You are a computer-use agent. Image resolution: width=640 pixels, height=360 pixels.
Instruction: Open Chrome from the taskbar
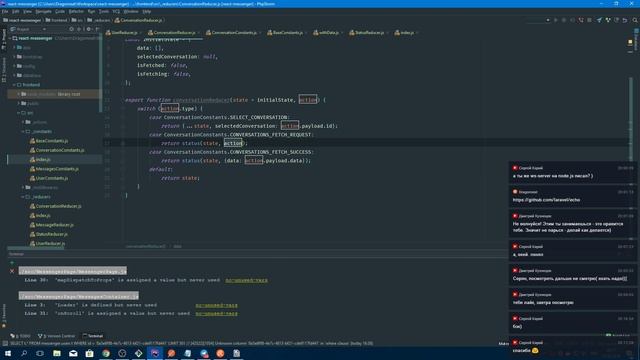pyautogui.click(x=106, y=353)
